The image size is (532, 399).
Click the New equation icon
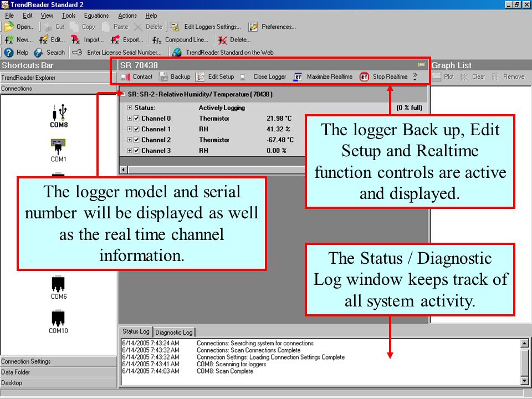coord(9,40)
